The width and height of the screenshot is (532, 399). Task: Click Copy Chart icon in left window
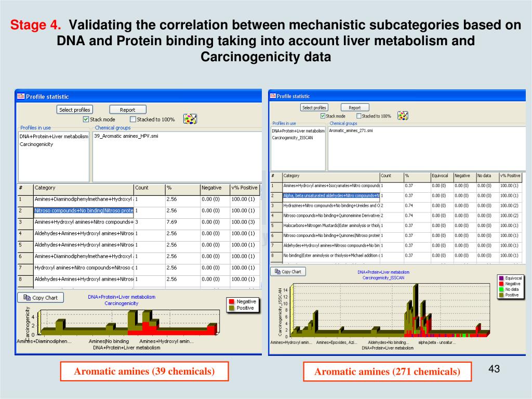coord(27,298)
